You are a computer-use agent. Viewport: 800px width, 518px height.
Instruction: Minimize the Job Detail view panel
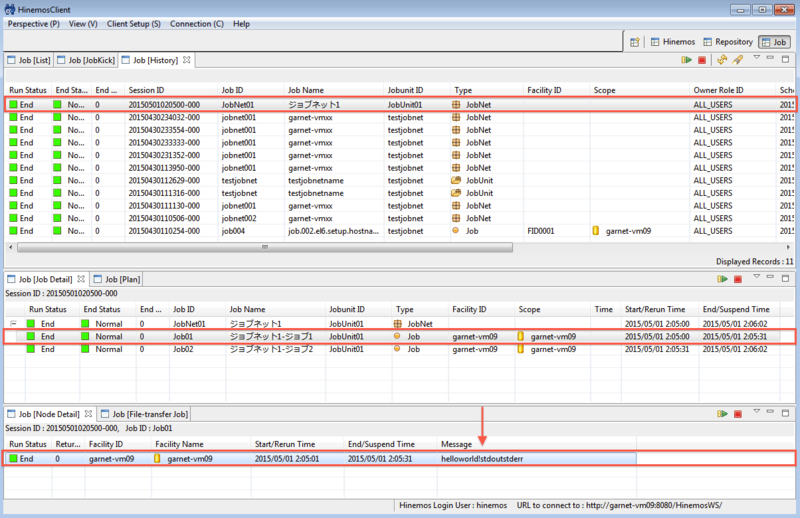[x=770, y=277]
